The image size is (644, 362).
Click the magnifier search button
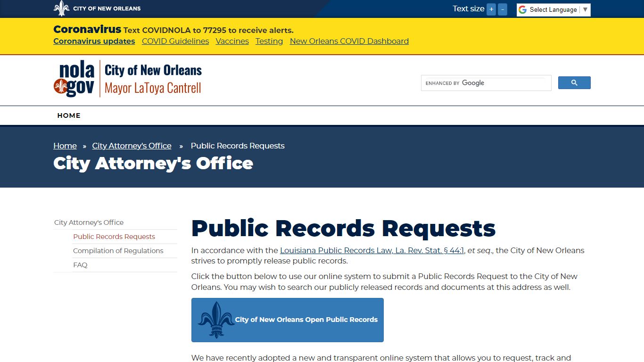pos(574,83)
